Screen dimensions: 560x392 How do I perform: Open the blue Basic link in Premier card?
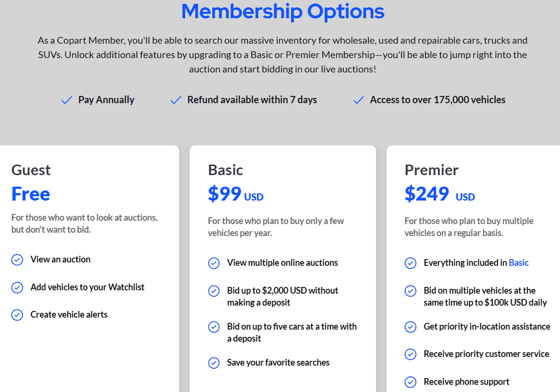[518, 263]
